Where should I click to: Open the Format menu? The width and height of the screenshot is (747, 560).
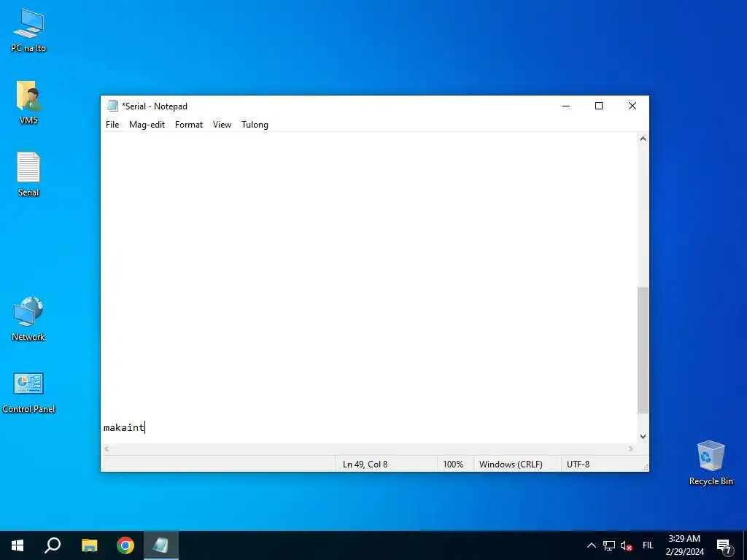189,125
